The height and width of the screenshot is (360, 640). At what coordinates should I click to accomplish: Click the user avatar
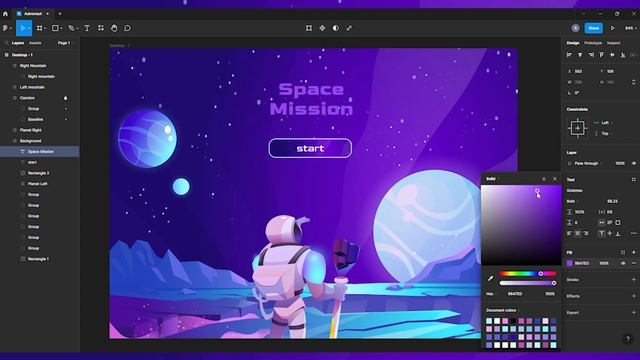(576, 28)
